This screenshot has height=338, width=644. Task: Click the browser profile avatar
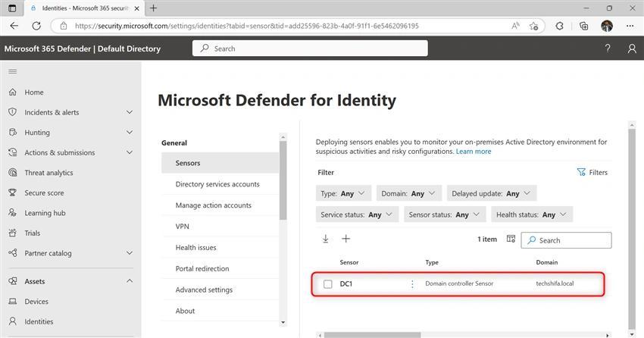click(x=607, y=26)
